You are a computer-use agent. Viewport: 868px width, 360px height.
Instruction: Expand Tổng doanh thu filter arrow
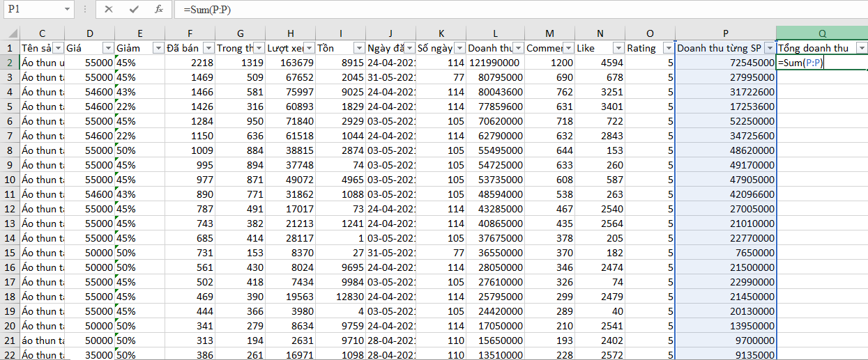862,48
